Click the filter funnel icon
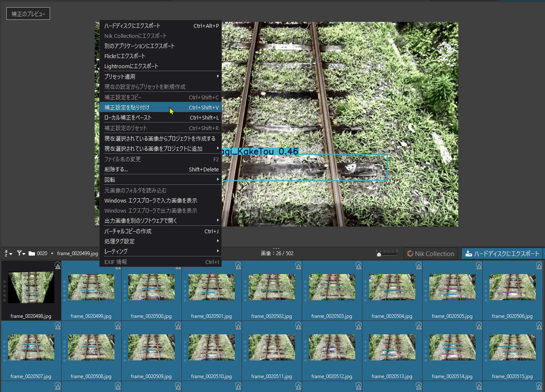This screenshot has height=392, width=545. (x=21, y=253)
